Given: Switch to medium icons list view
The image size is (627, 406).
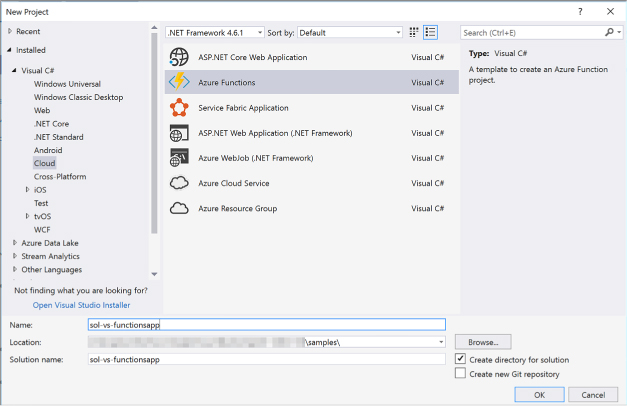Looking at the screenshot, I should (x=430, y=32).
